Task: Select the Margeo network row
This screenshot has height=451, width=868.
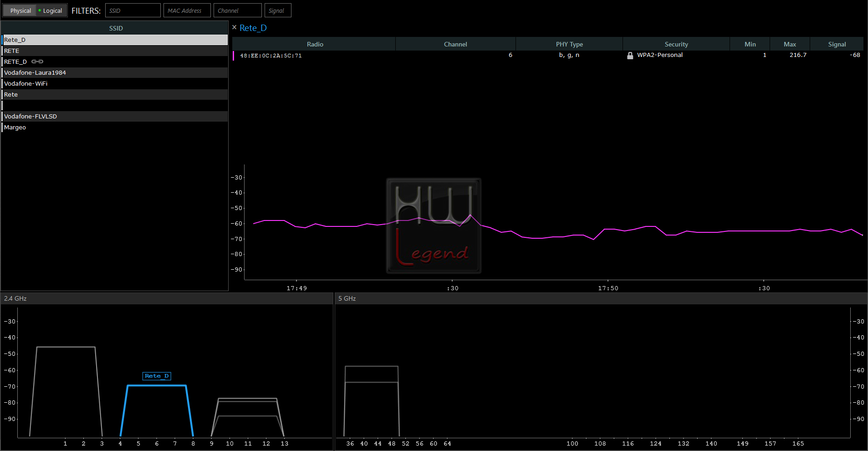Action: (x=115, y=127)
